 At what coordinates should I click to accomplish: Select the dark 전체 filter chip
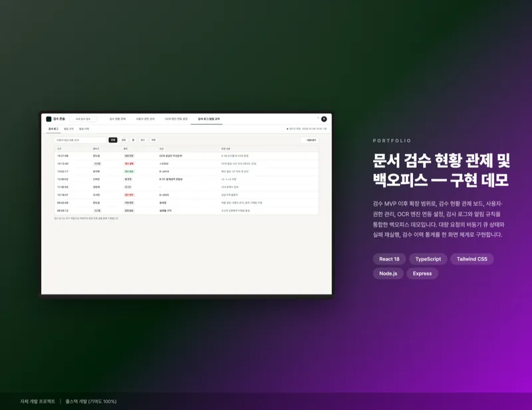[x=113, y=140]
